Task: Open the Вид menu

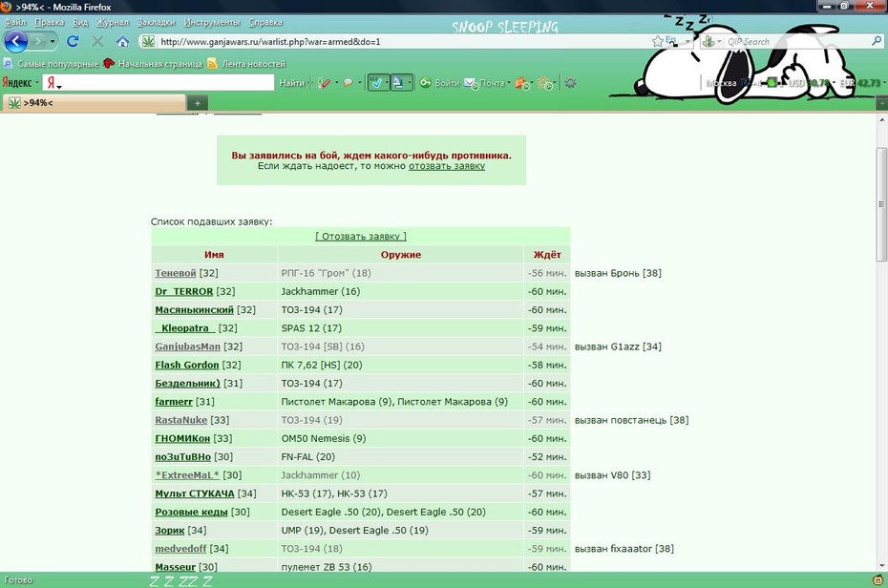Action: pyautogui.click(x=80, y=22)
